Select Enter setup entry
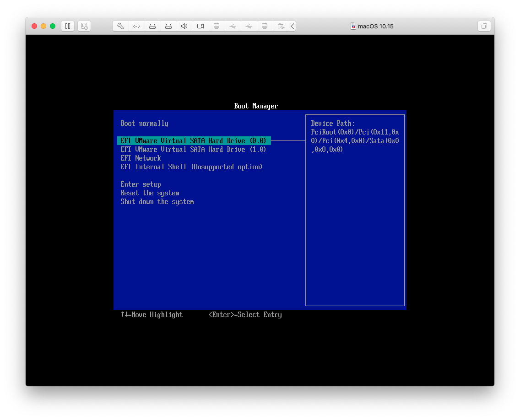Viewport: 520px width, 420px height. pos(141,184)
